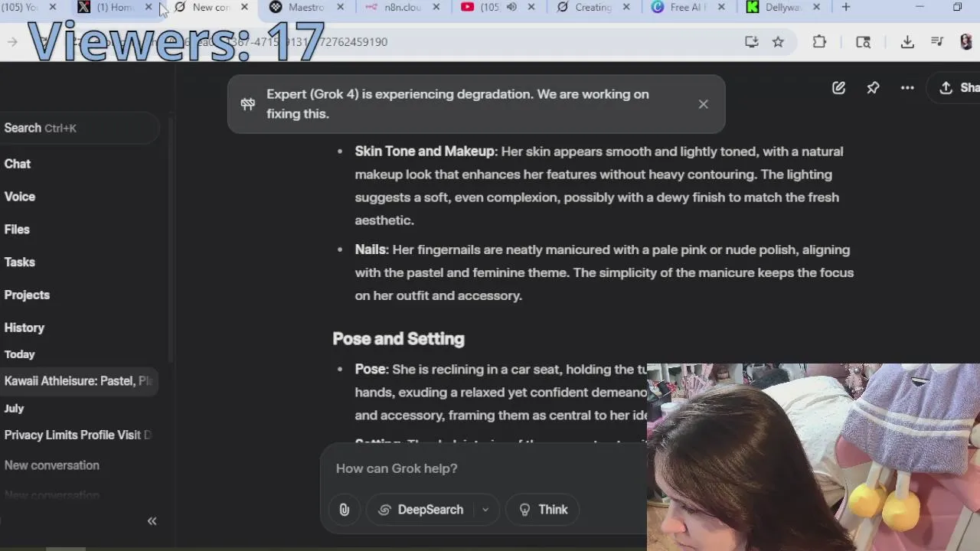Open a new browser tab
The height and width of the screenshot is (551, 980).
846,7
